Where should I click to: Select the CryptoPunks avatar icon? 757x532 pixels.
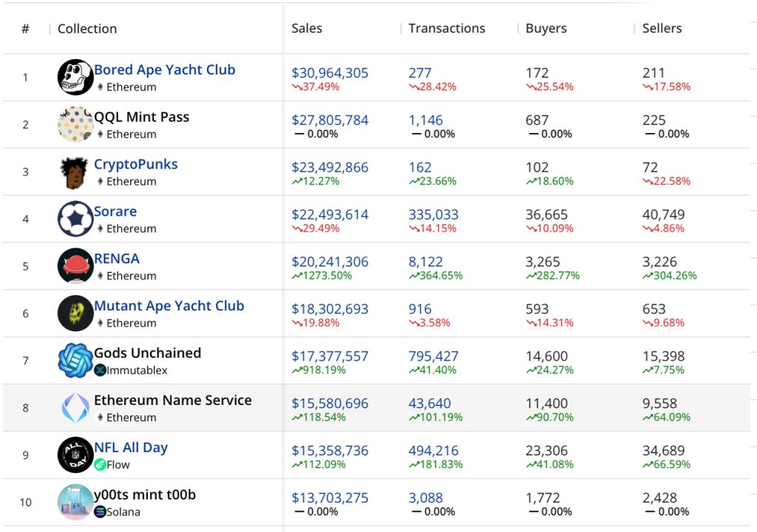coord(74,171)
